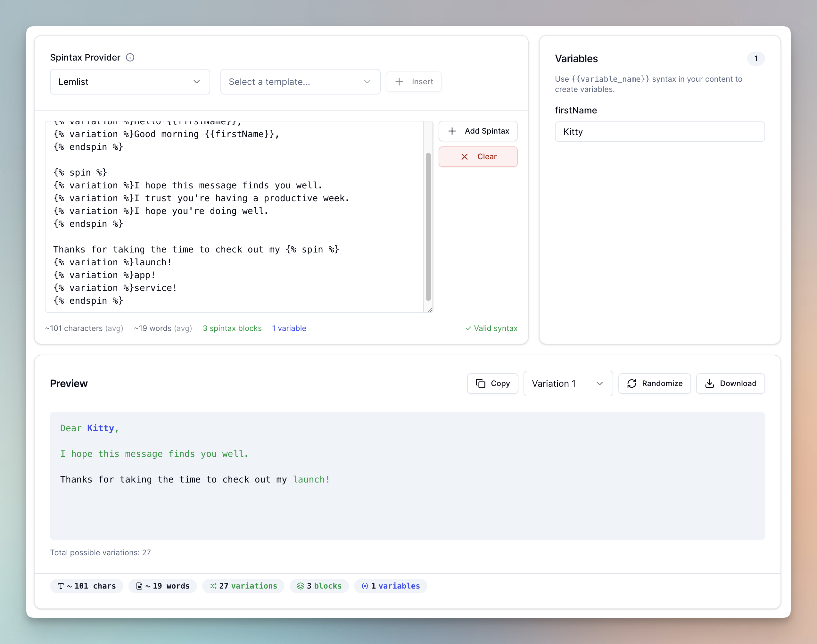Click 'Total possible variations: 27' text

(100, 552)
